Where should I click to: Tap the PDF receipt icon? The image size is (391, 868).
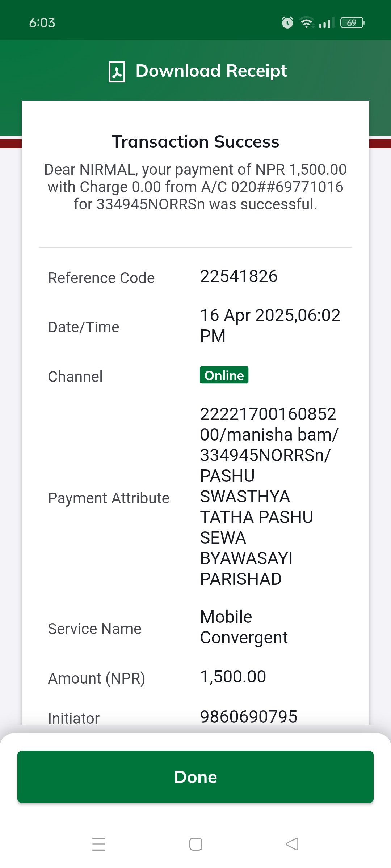coord(117,72)
